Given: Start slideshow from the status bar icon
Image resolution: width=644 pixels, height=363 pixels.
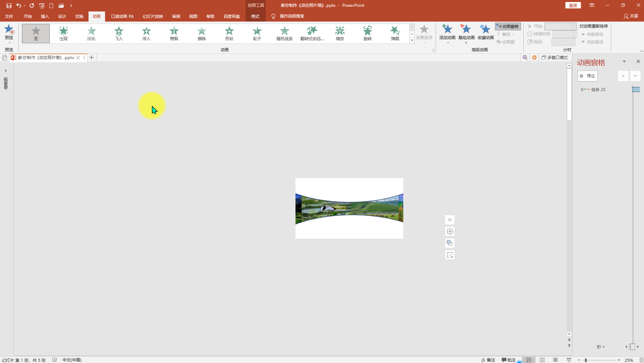Looking at the screenshot, I should click(569, 360).
